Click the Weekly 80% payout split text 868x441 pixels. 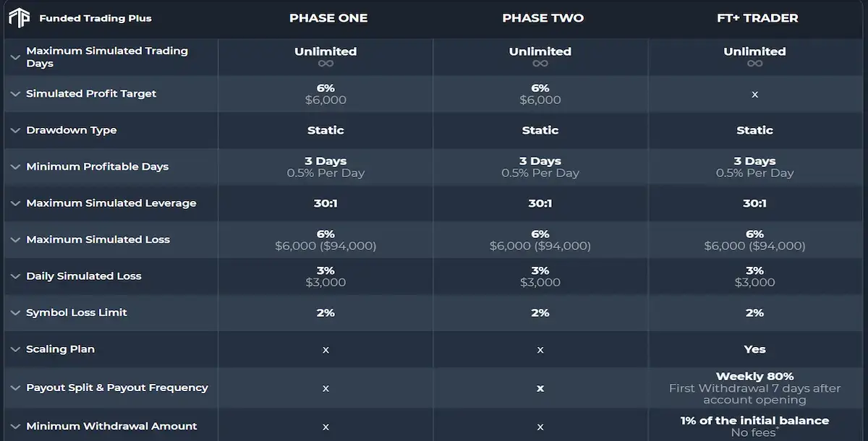coord(754,376)
